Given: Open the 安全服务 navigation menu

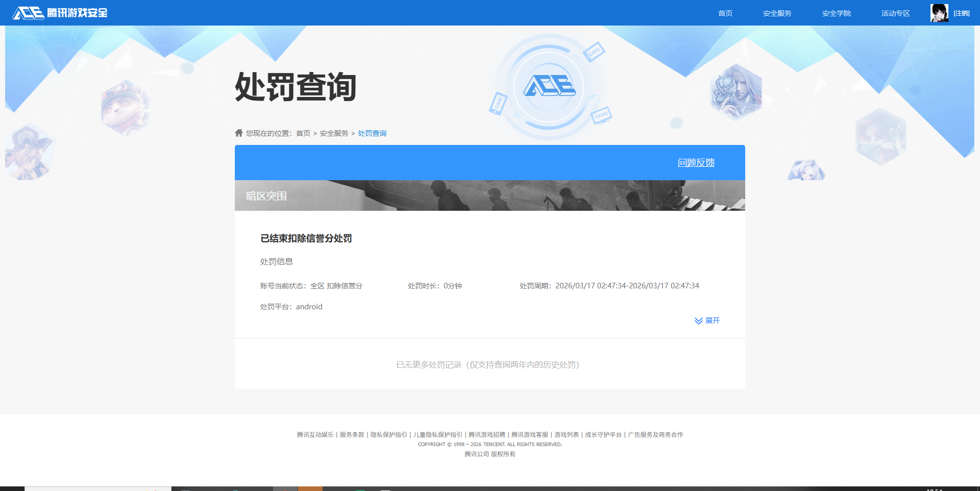Looking at the screenshot, I should (x=777, y=13).
